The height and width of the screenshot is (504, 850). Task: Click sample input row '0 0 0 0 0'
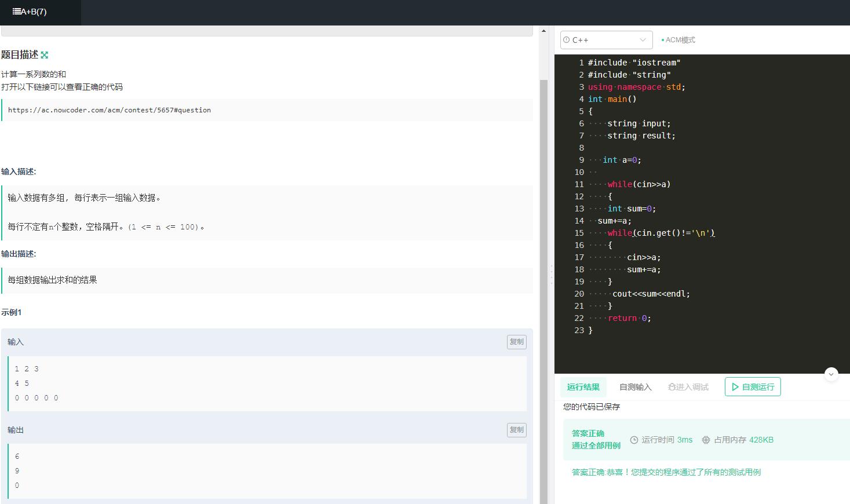(37, 398)
